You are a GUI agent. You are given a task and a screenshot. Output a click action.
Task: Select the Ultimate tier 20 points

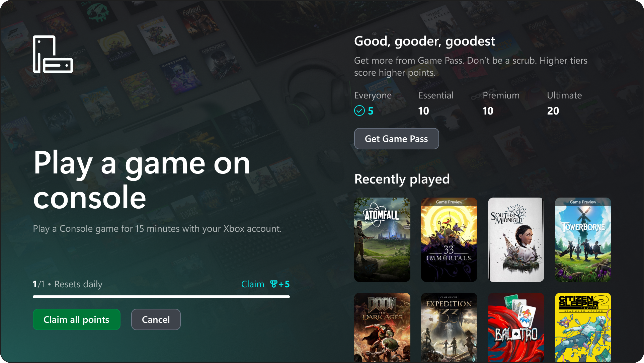553,111
